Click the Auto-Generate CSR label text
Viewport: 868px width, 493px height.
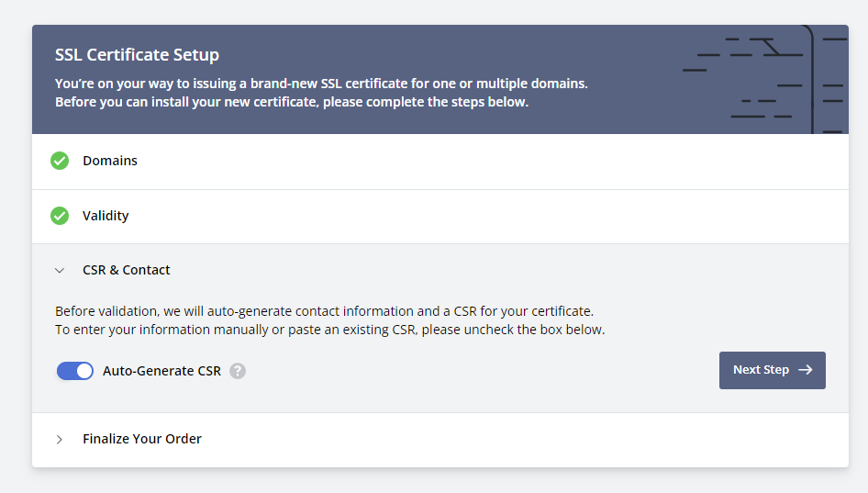(161, 371)
